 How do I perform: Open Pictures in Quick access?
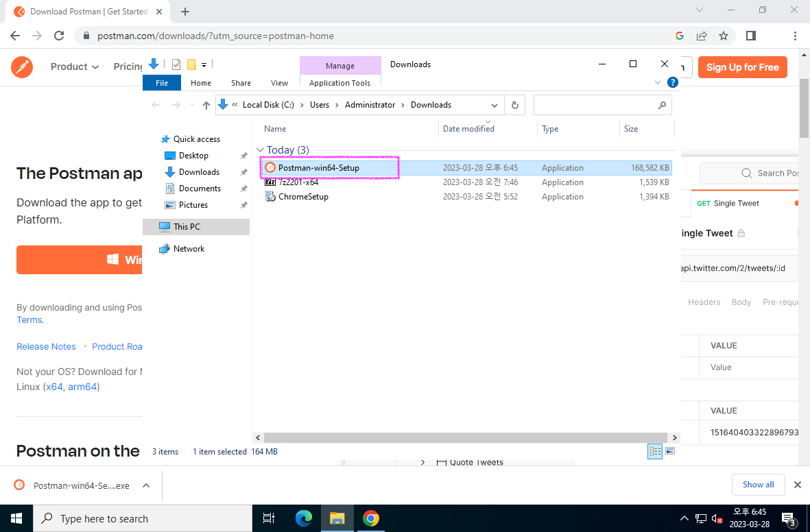pyautogui.click(x=193, y=205)
